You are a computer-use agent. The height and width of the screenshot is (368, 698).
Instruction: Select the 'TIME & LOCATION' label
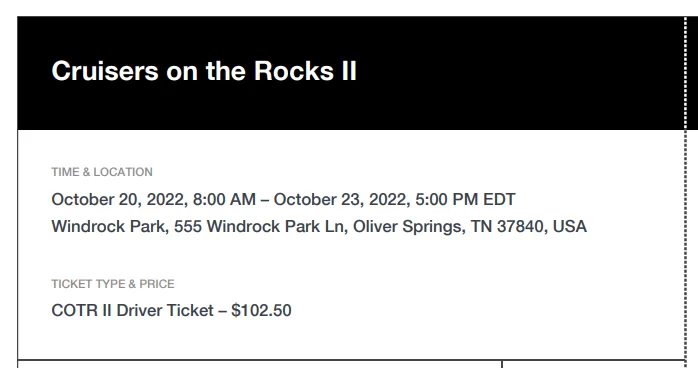(x=102, y=172)
